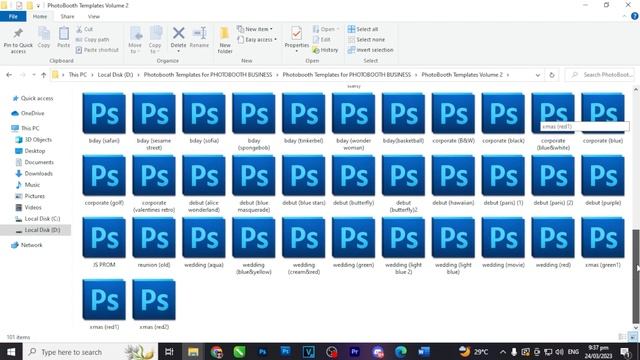This screenshot has width=640, height=360.
Task: Click the Delete icon in Organize
Action: pyautogui.click(x=178, y=33)
